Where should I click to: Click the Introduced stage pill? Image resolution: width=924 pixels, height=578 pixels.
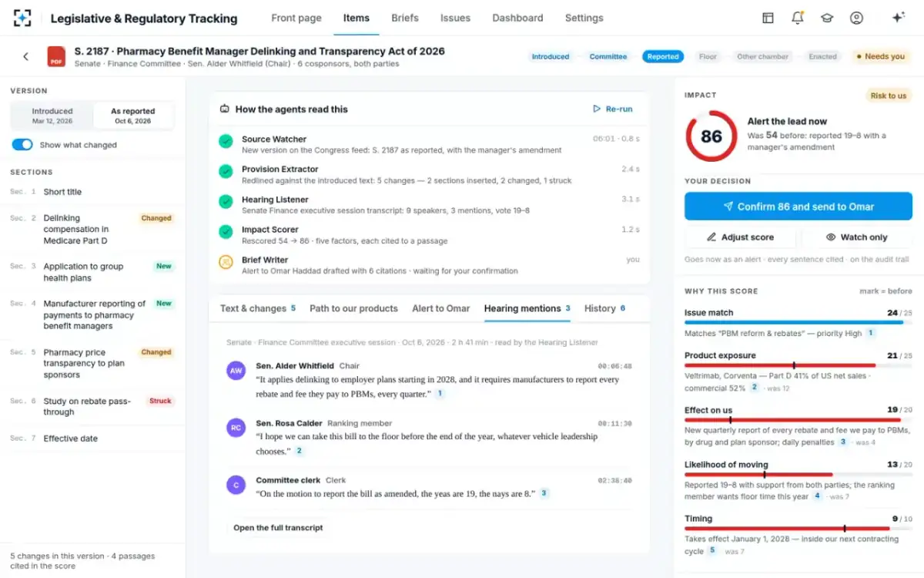tap(551, 56)
